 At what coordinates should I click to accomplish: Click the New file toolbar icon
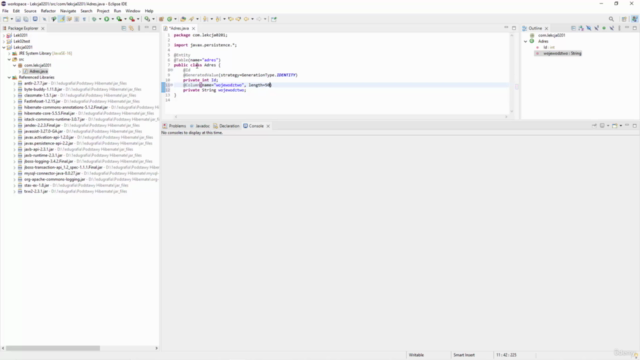click(x=6, y=19)
